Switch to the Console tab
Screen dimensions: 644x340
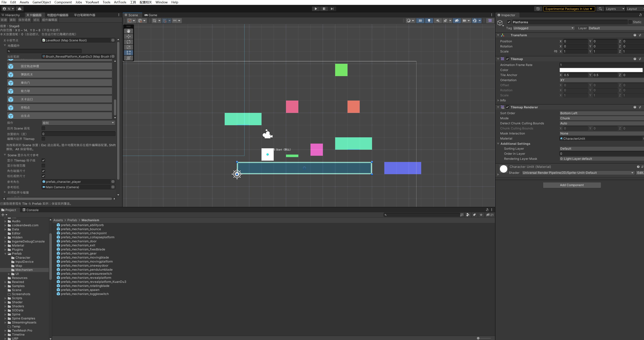pos(31,210)
